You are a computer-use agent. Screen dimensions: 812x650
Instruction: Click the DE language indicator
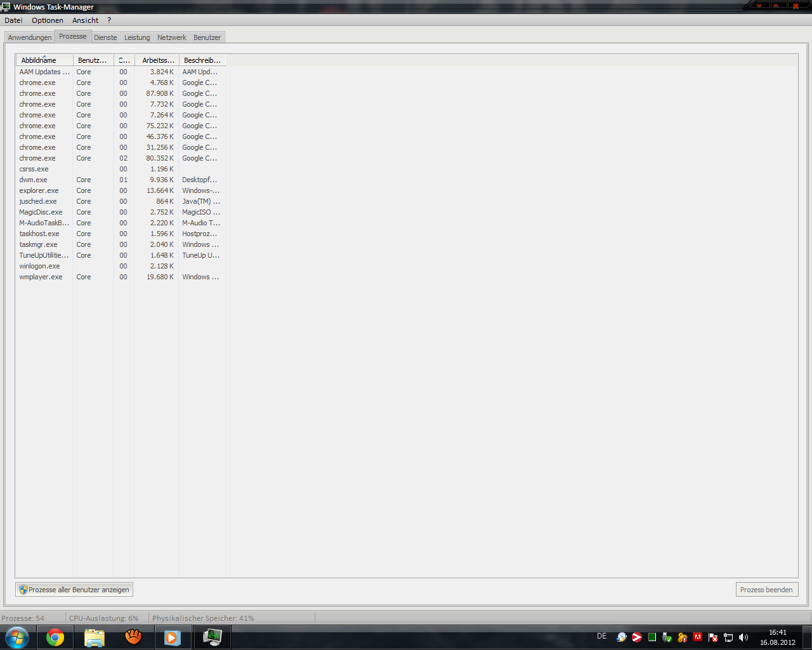pyautogui.click(x=601, y=636)
